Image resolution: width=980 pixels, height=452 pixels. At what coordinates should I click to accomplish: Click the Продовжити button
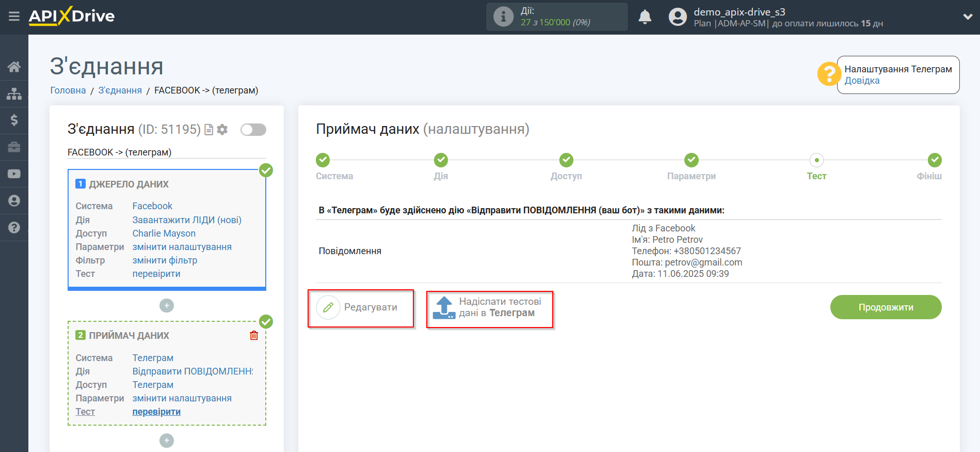tap(886, 307)
